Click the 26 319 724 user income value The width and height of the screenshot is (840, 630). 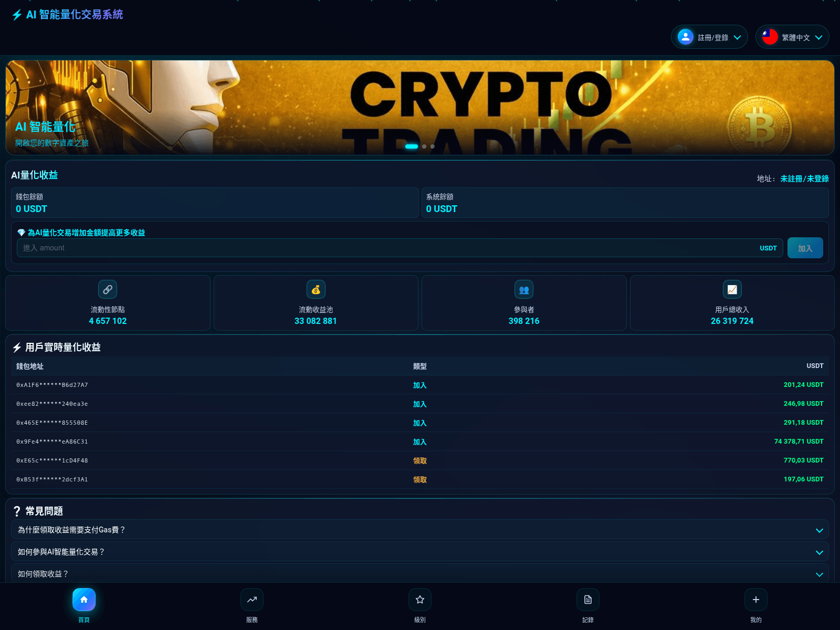point(732,321)
